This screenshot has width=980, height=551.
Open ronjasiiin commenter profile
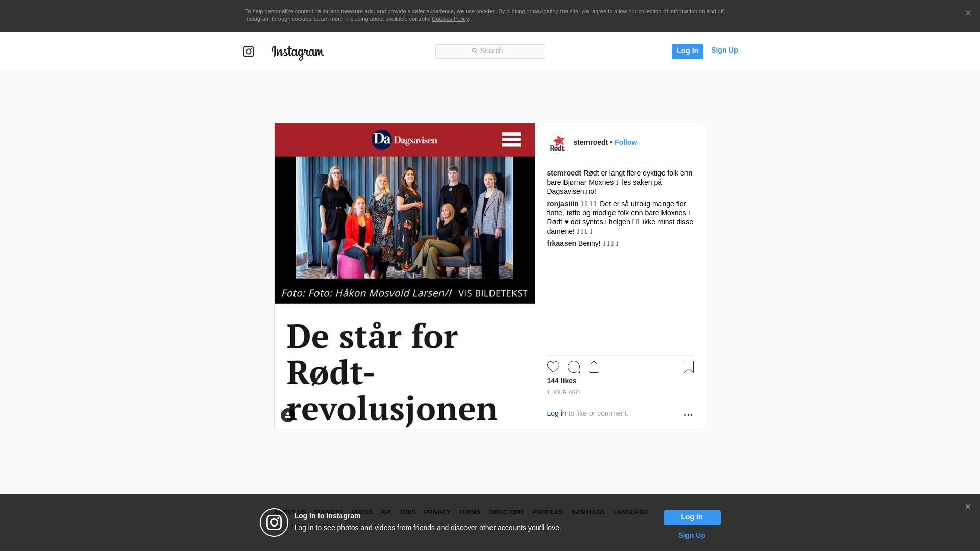562,204
